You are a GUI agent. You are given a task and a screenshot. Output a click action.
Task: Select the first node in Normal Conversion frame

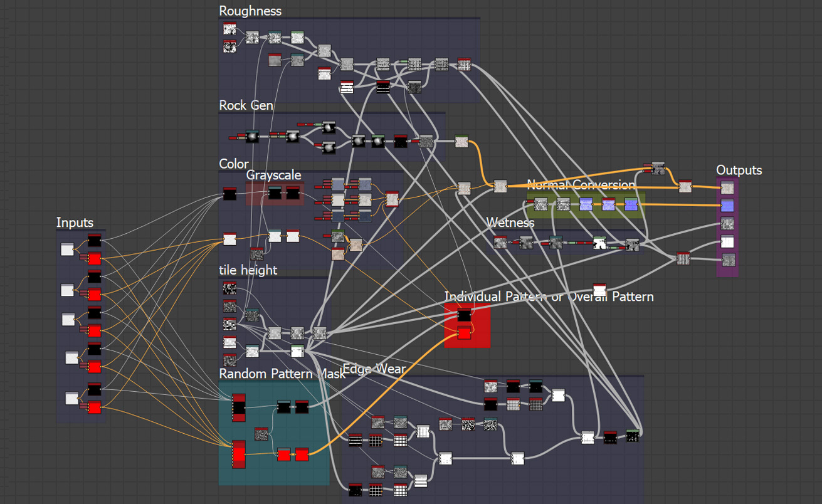pos(540,204)
